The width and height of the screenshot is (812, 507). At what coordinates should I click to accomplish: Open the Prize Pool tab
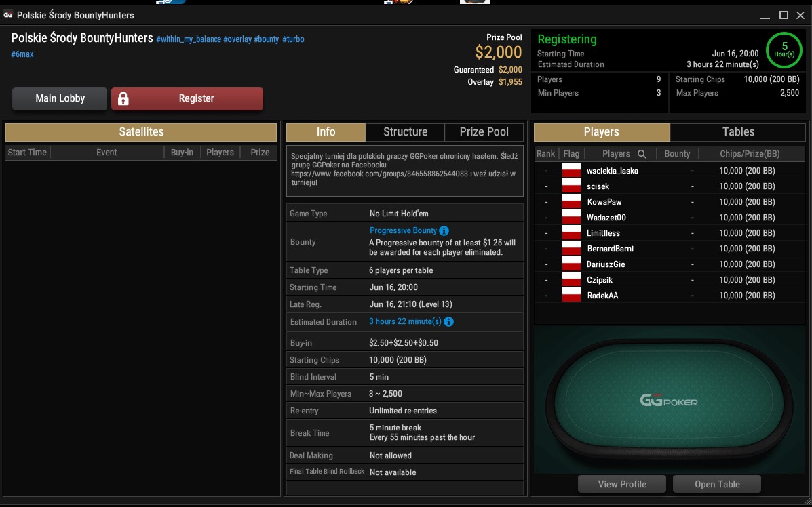pos(484,132)
